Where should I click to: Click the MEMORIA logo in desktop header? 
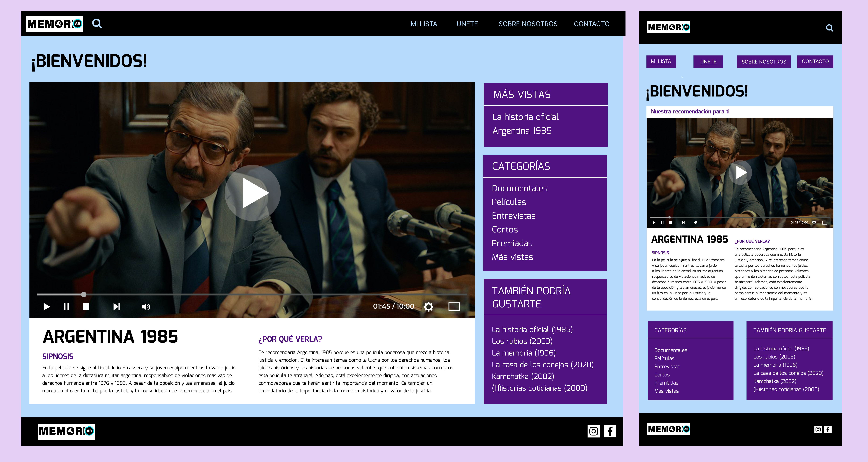click(x=55, y=24)
